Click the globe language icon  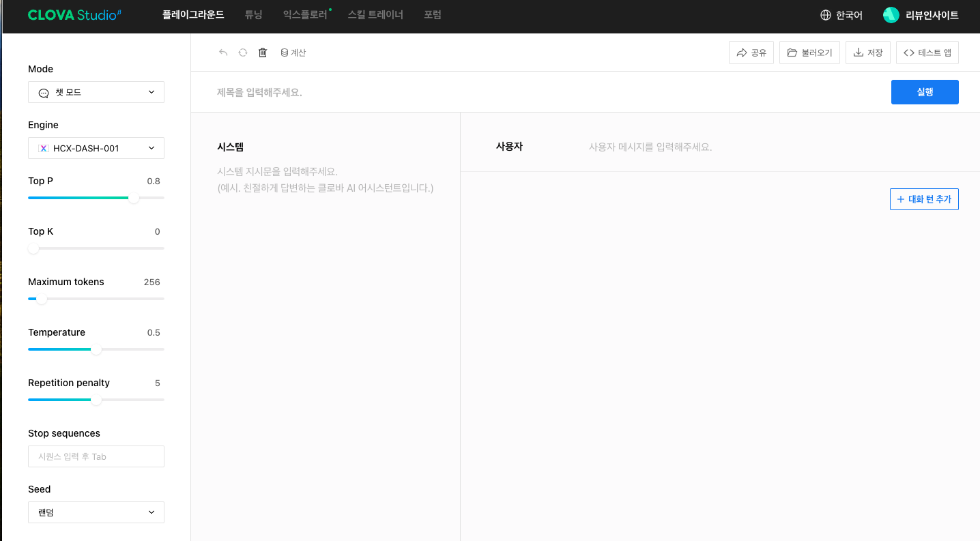coord(826,15)
